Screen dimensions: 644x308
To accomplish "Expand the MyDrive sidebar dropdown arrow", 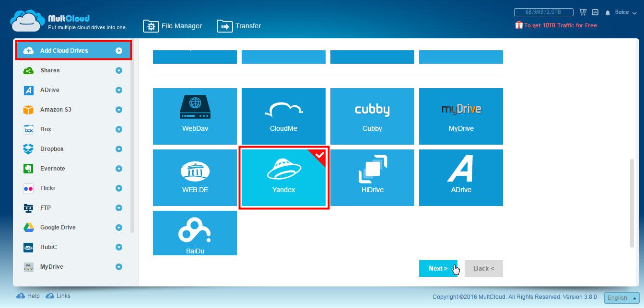I will tap(119, 267).
